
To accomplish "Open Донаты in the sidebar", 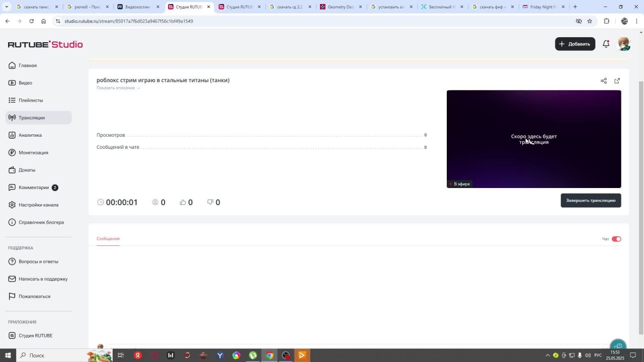I will click(x=38, y=170).
